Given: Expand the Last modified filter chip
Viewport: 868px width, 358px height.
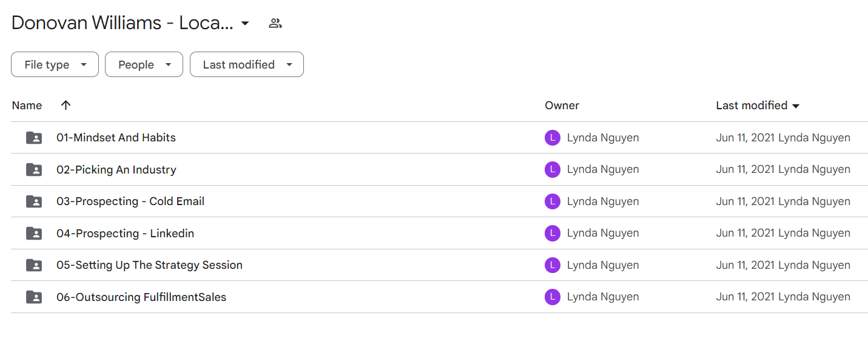Looking at the screenshot, I should coord(247,64).
